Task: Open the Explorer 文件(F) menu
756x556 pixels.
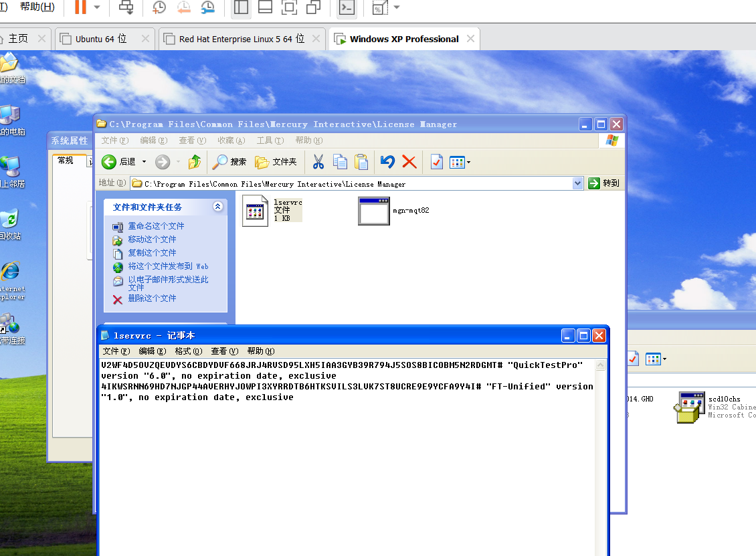Action: (115, 141)
